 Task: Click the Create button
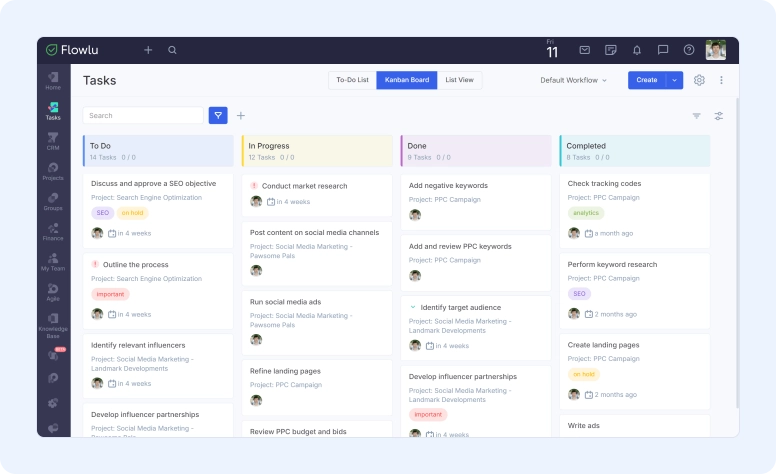pos(647,80)
